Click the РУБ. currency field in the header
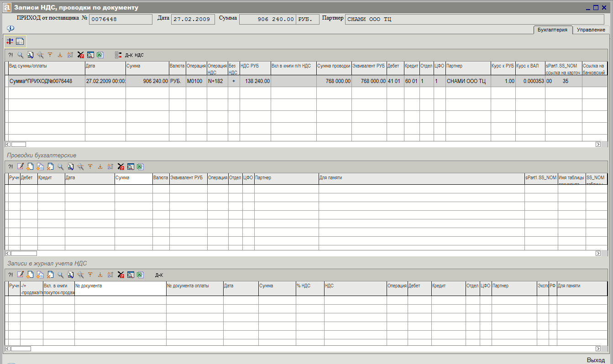The width and height of the screenshot is (613, 364). point(308,19)
